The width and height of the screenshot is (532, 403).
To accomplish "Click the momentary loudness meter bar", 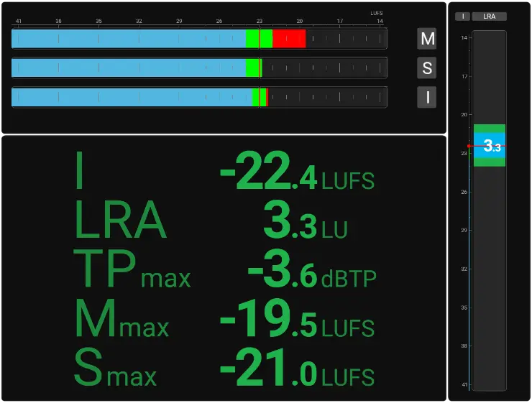I will pyautogui.click(x=199, y=39).
